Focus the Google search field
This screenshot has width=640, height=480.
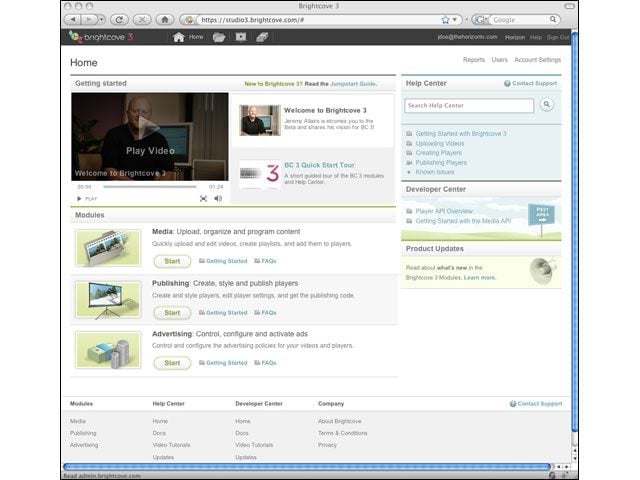pos(519,20)
